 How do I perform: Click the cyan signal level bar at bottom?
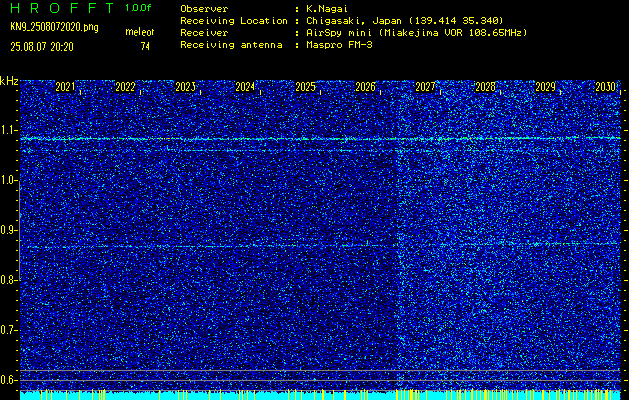[320, 395]
